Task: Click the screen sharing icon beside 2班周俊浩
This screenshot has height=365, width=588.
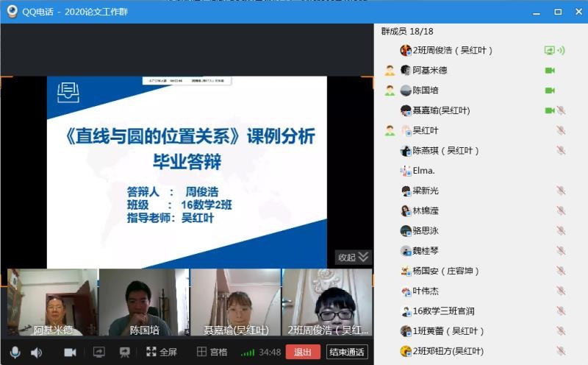Action: [x=549, y=51]
